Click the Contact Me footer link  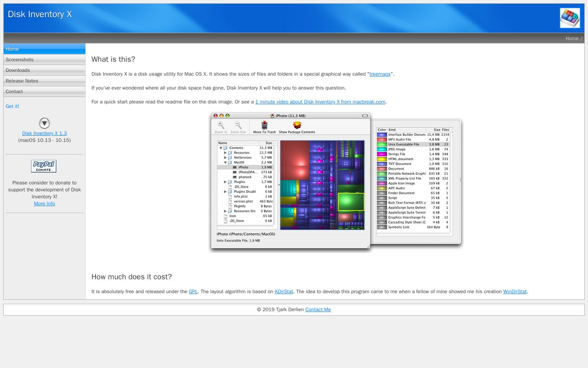click(318, 310)
